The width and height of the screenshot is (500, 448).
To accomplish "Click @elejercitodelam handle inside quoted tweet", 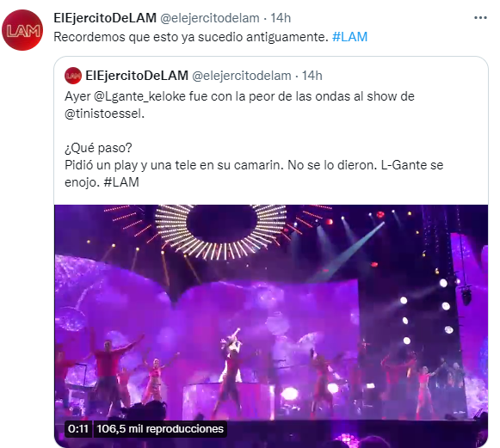I will click(x=241, y=76).
